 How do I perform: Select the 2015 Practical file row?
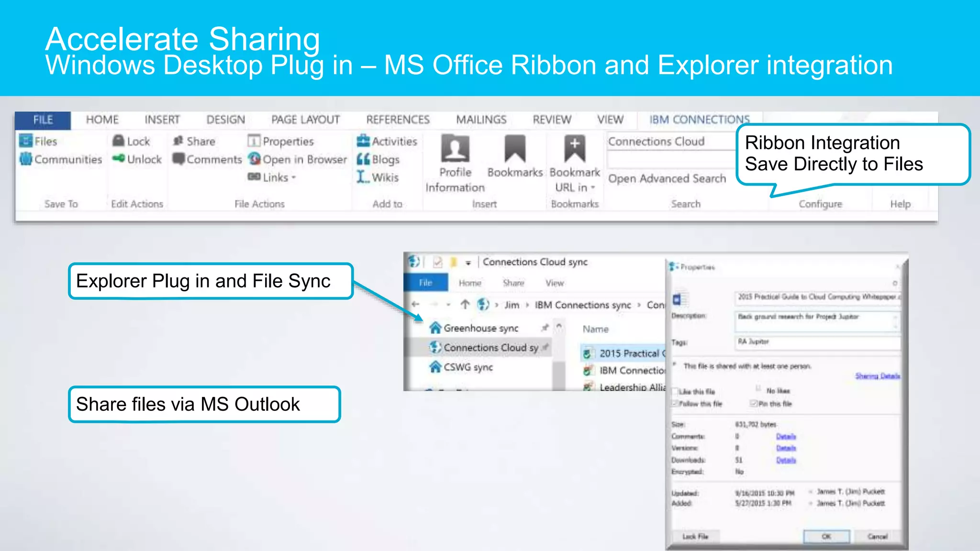(624, 353)
